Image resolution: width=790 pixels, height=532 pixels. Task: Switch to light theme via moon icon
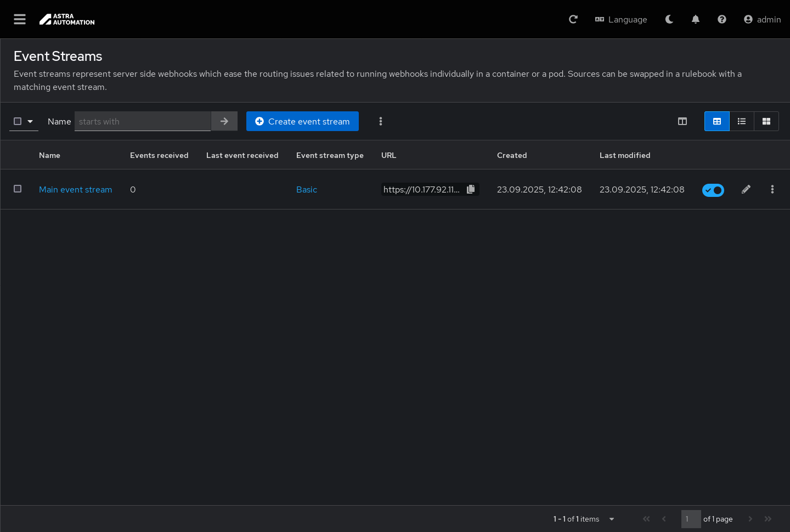[x=669, y=19]
